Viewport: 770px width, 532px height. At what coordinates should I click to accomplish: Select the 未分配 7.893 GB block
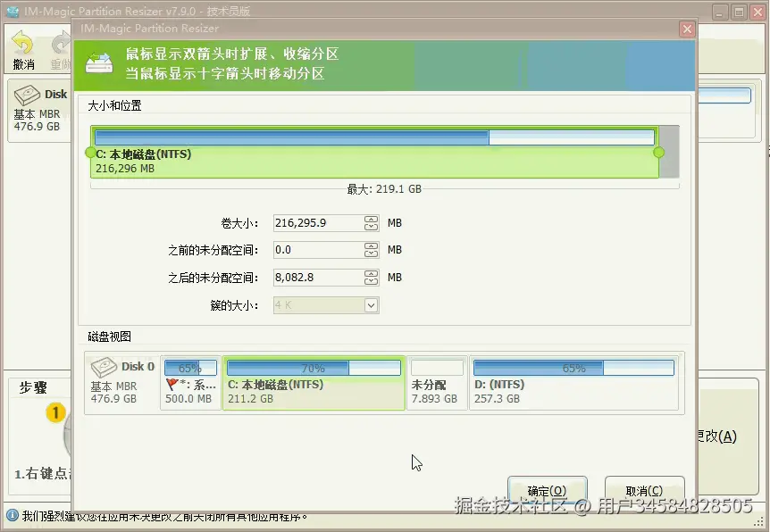tap(437, 383)
